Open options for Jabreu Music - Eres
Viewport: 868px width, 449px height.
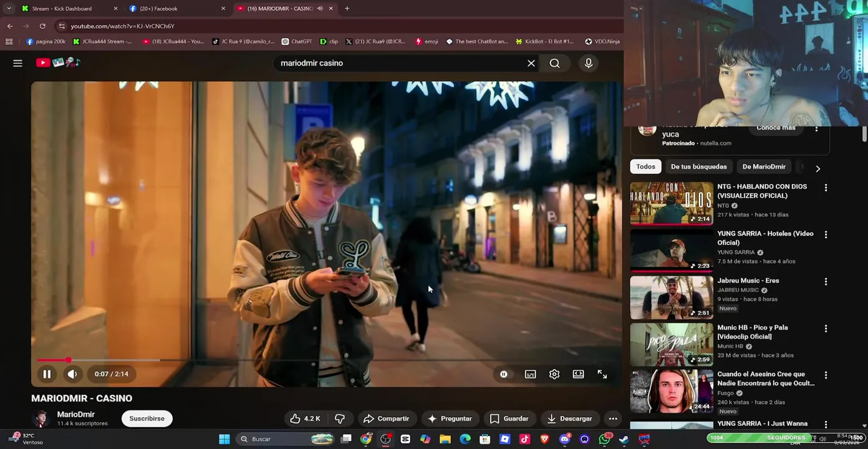pyautogui.click(x=826, y=281)
